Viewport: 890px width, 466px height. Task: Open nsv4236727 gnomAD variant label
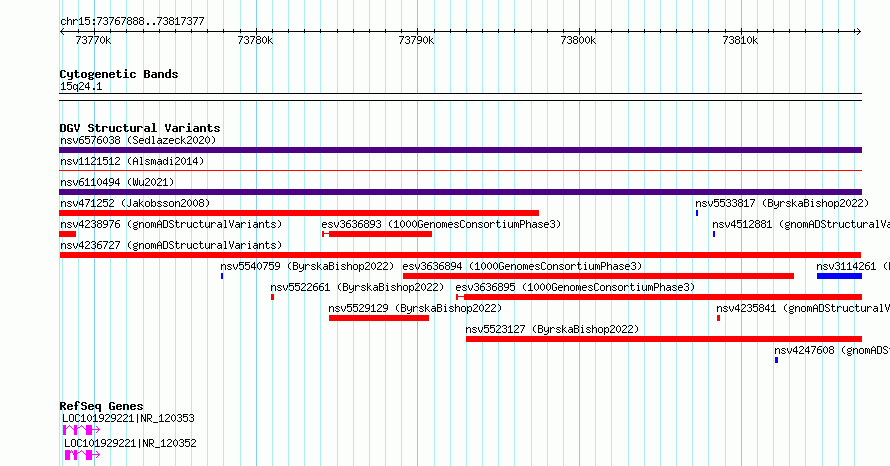[171, 245]
